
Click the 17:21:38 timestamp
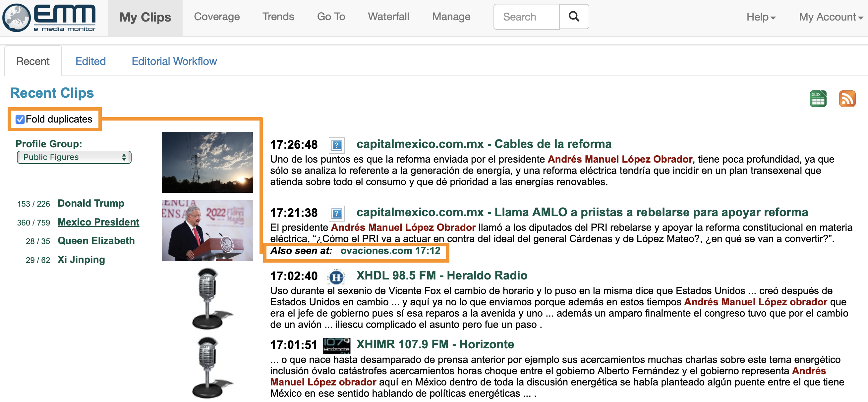[x=294, y=213]
